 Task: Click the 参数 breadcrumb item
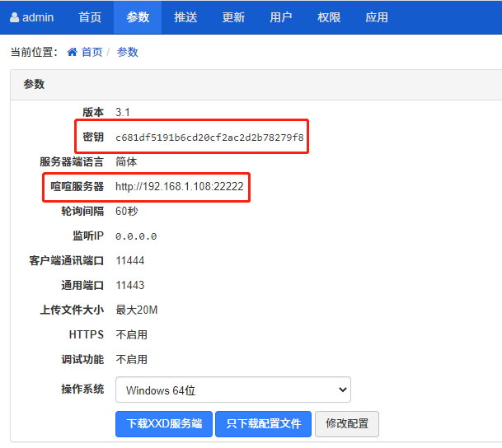click(128, 52)
